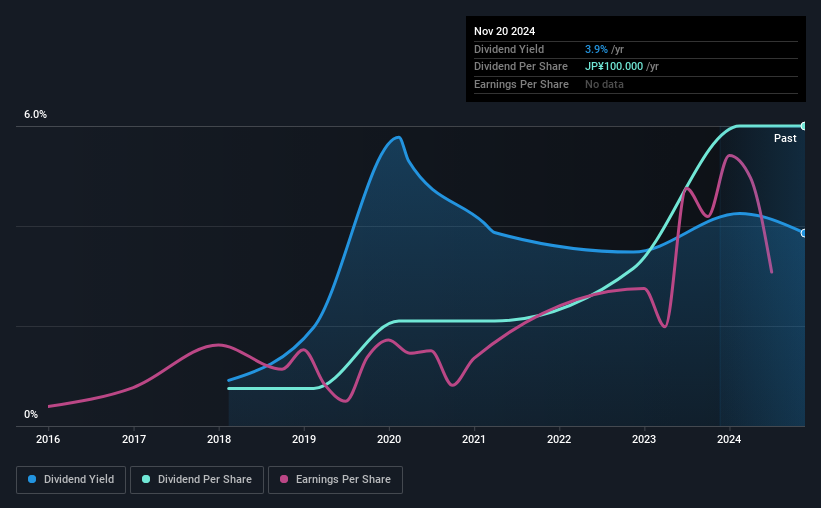821x508 pixels.
Task: Click the 2019 x-axis label
Action: coord(304,439)
